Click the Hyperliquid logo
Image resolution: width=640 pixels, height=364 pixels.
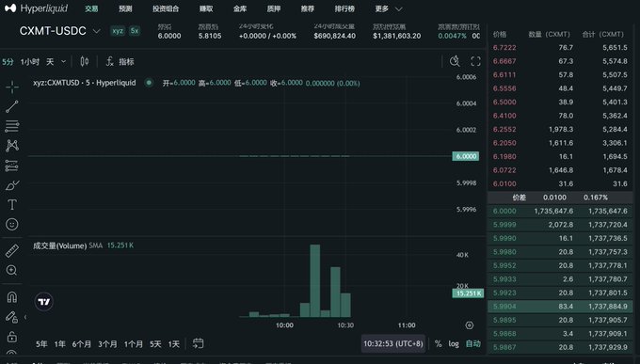36,8
